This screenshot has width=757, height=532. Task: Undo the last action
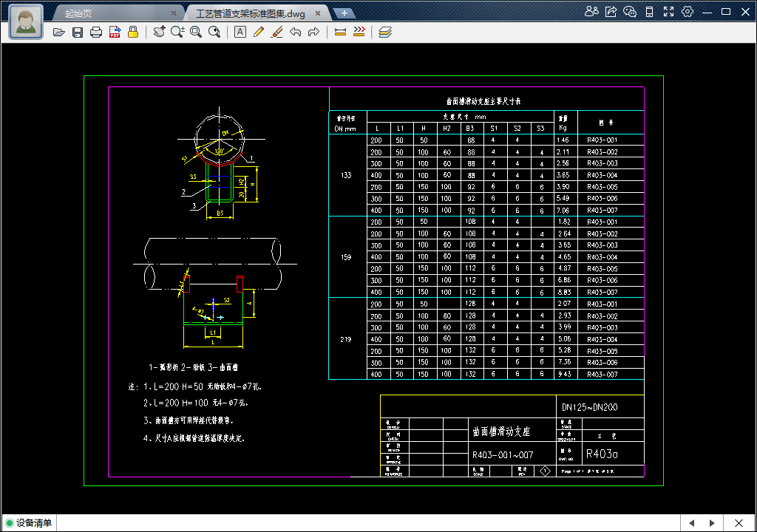click(296, 32)
